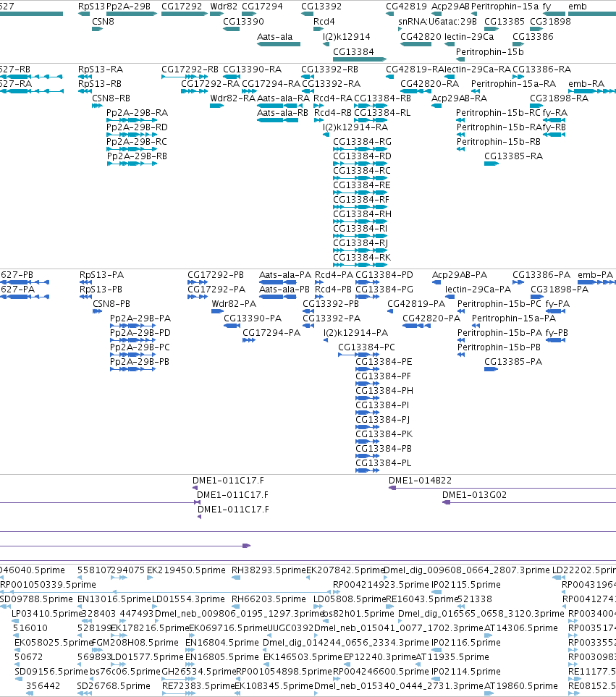This screenshot has width=616, height=697.
Task: Select the CG13384 gene label
Action: pos(353,51)
